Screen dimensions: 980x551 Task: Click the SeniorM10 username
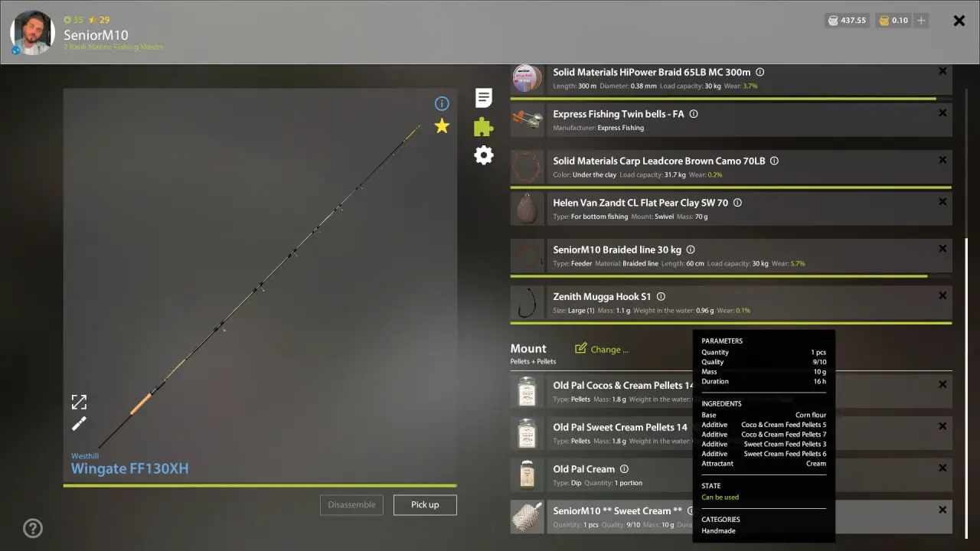96,35
